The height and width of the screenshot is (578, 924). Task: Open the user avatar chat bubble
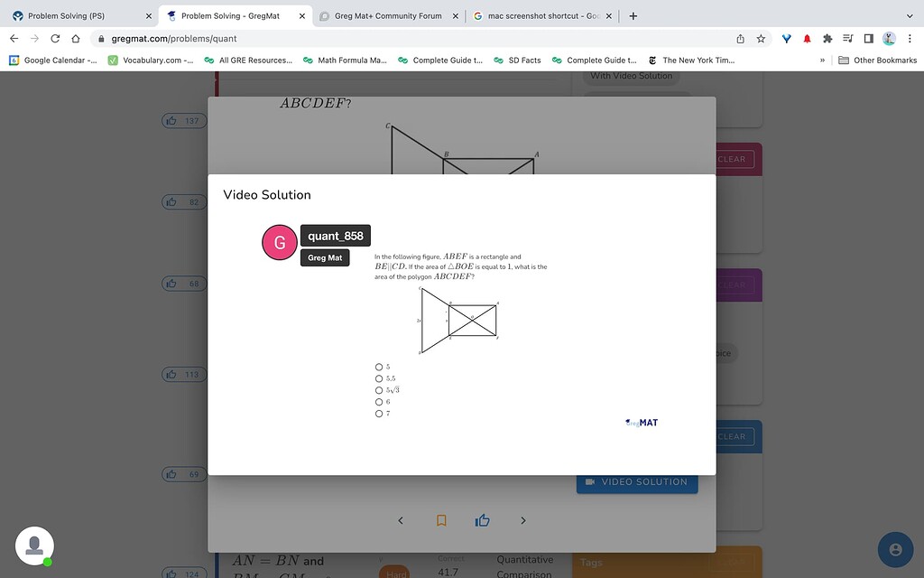(x=35, y=545)
